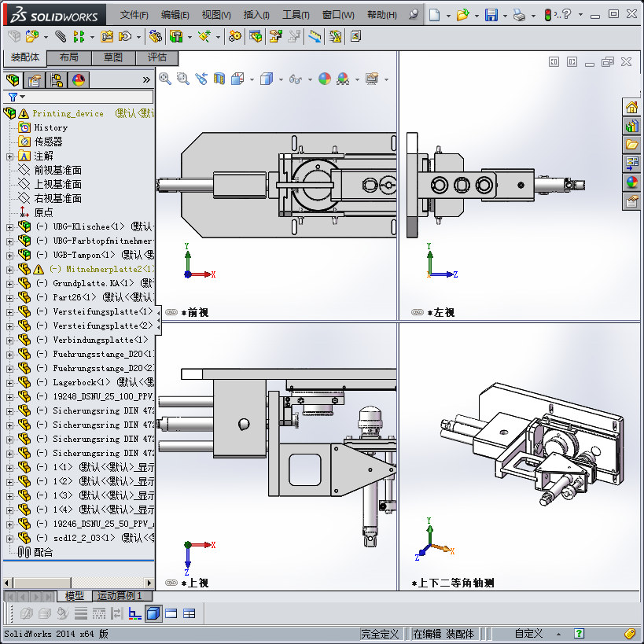The image size is (644, 644).
Task: Click the Mate paperclip icon
Action: [x=61, y=36]
